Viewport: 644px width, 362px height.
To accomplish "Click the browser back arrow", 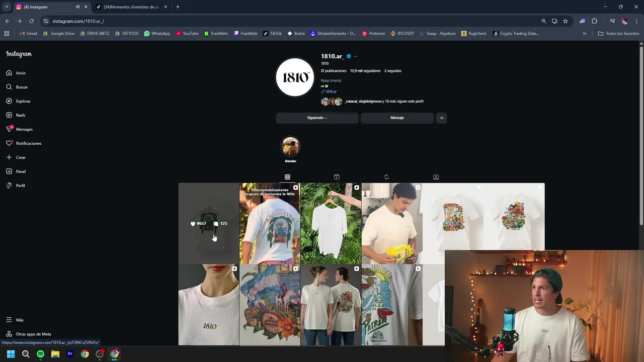I will click(x=7, y=21).
